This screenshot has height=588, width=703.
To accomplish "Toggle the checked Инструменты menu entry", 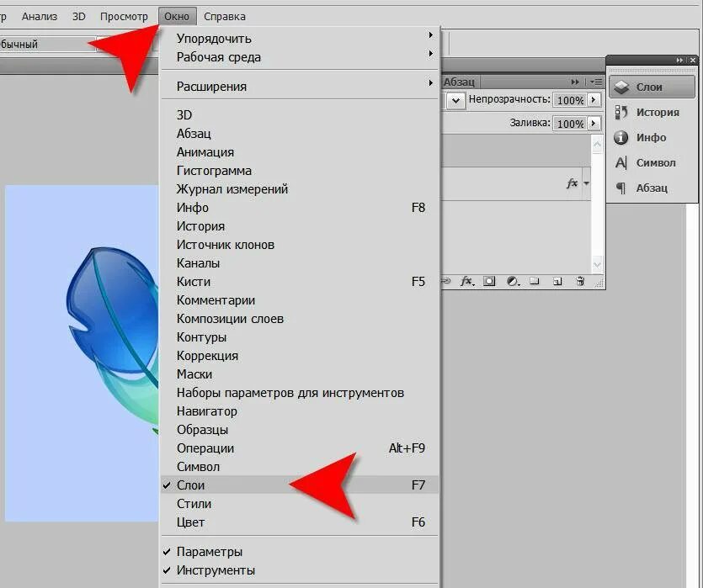I will pos(300,570).
